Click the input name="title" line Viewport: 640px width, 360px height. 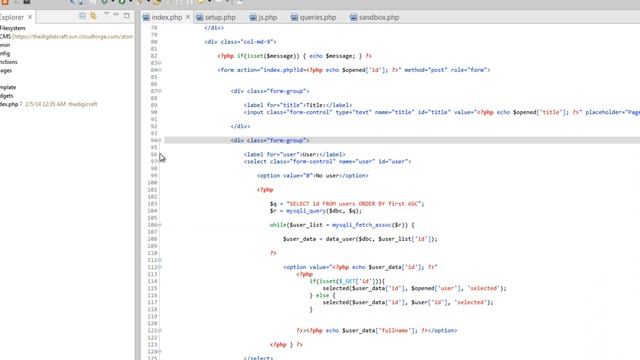442,112
